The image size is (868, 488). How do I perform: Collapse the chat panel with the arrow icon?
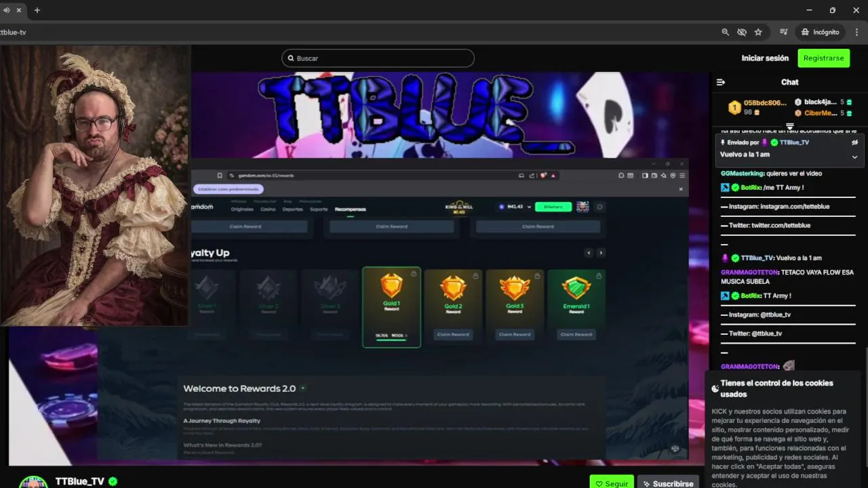(721, 82)
